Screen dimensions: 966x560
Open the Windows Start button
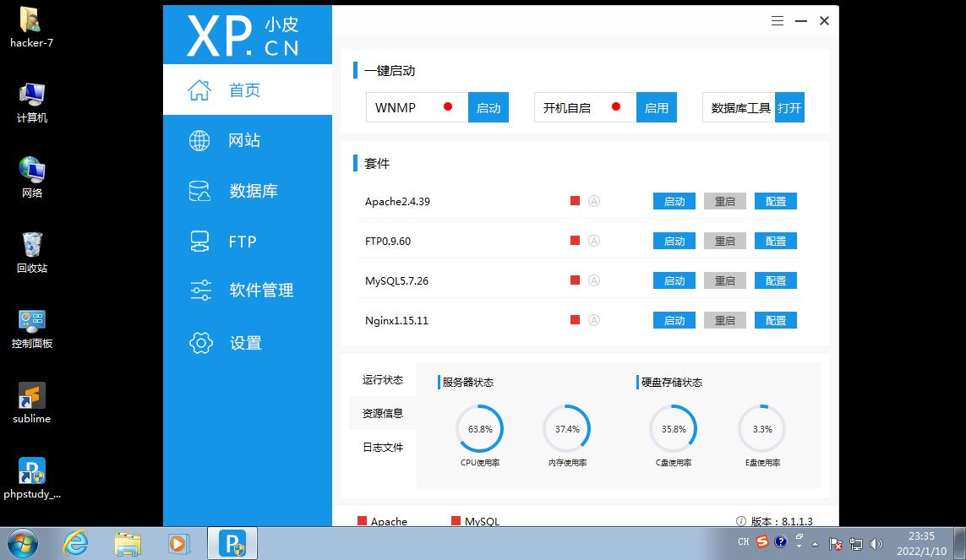[x=23, y=543]
